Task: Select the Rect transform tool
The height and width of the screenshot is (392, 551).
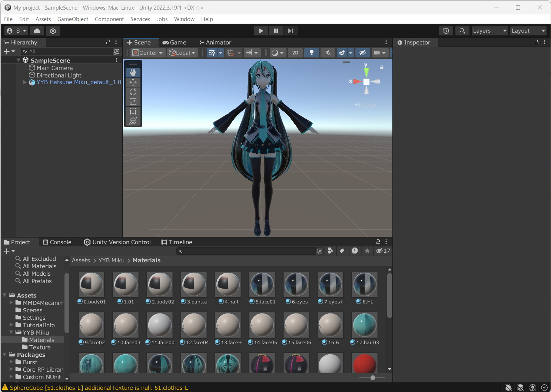Action: coord(133,111)
